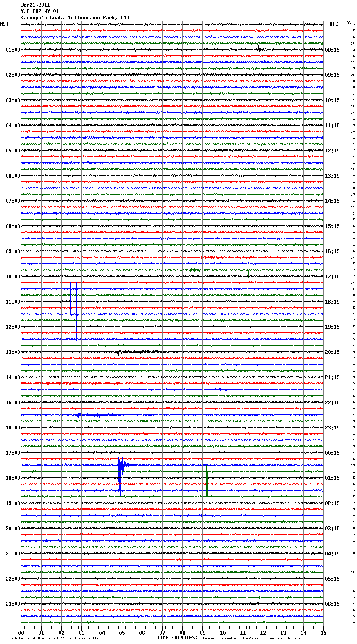Select the 03:00 MST time label
This screenshot has height=644, width=357.
pyautogui.click(x=13, y=100)
